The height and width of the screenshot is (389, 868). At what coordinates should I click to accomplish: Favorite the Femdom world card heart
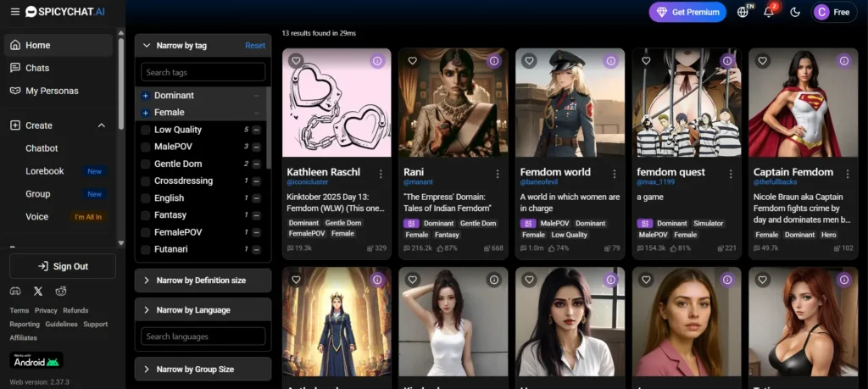coord(529,61)
